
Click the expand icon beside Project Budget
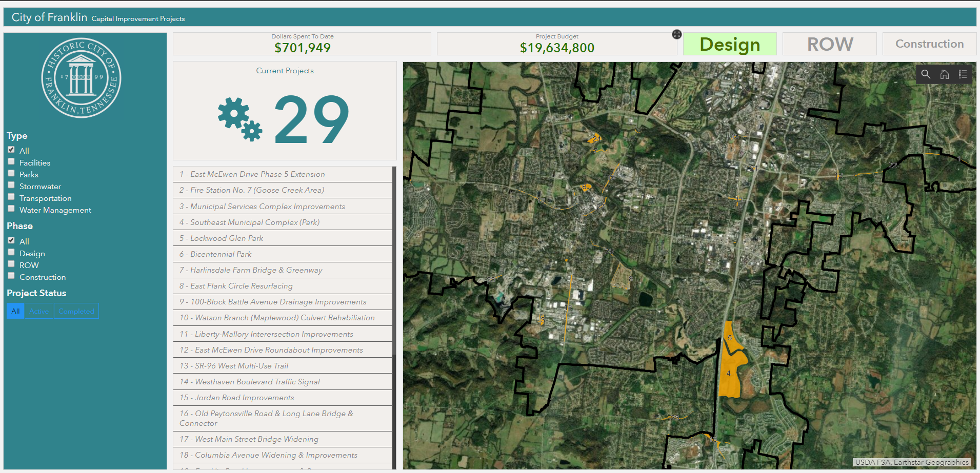(676, 34)
